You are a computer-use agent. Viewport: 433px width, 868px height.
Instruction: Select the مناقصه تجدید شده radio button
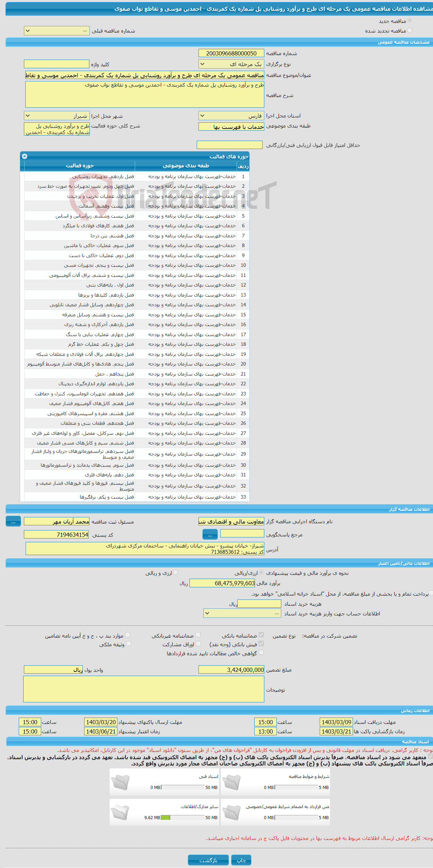tap(410, 30)
